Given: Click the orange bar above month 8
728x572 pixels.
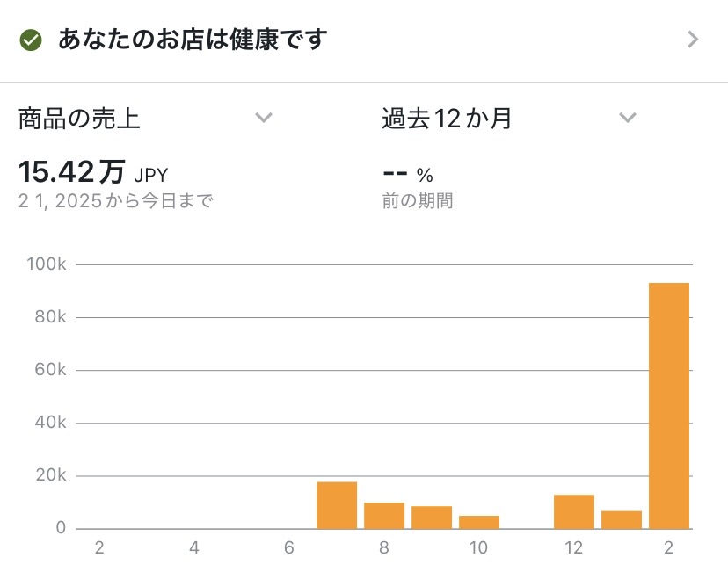Looking at the screenshot, I should coord(384,516).
